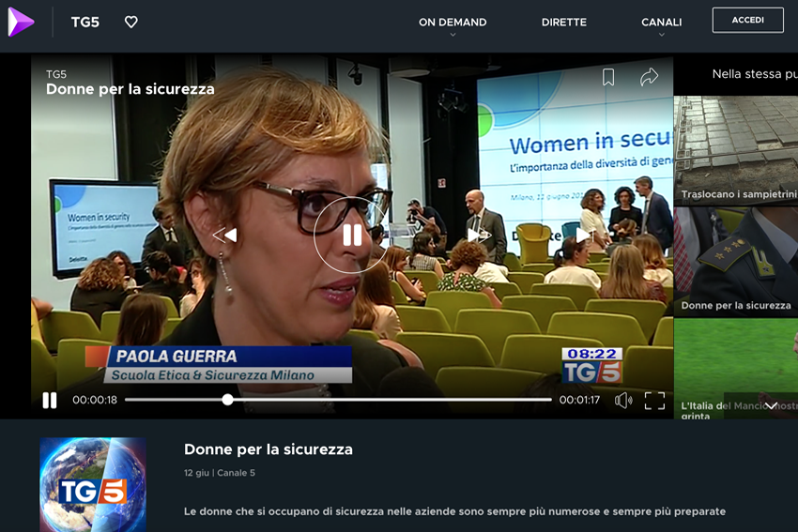This screenshot has width=798, height=532.
Task: Click the elapsed time 00:00:18
Action: pos(95,401)
